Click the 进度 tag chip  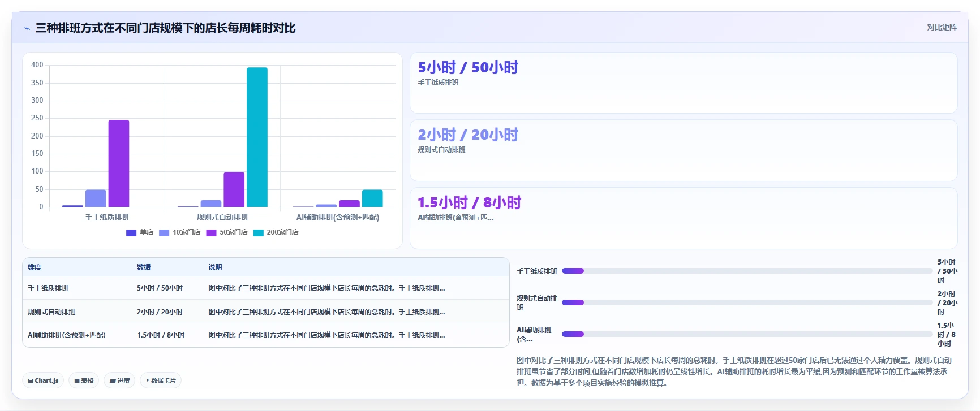point(119,380)
